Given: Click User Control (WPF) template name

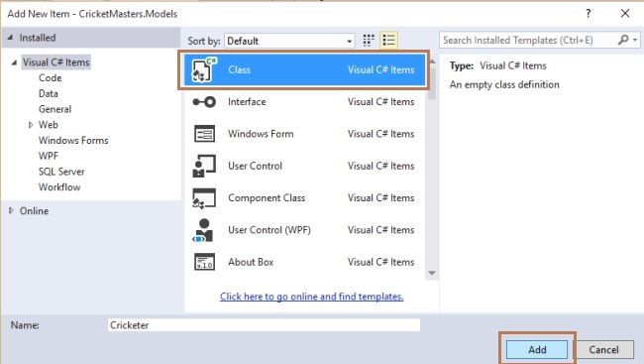Looking at the screenshot, I should [269, 230].
